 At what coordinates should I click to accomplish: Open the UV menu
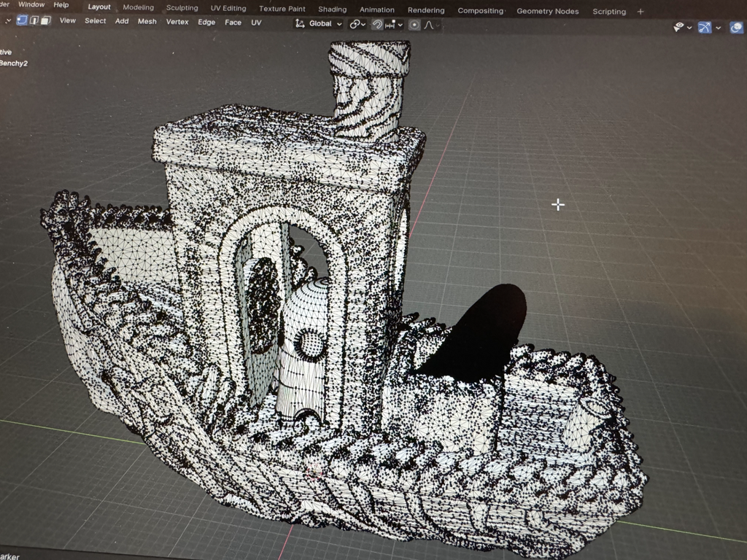tap(256, 23)
